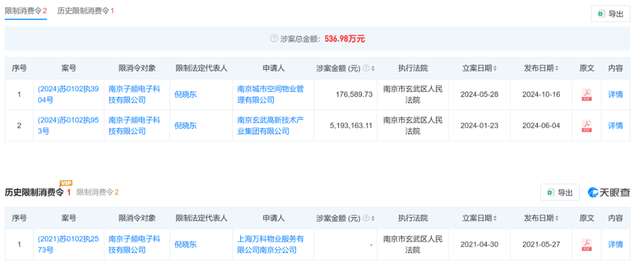The image size is (644, 263).
Task: Click the 天眼查 logo
Action: 609,192
